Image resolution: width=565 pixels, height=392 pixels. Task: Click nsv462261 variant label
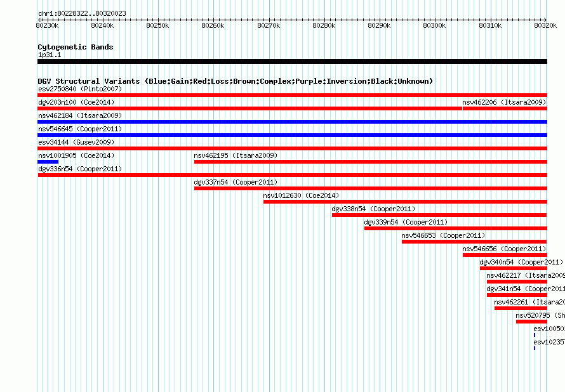(x=529, y=302)
